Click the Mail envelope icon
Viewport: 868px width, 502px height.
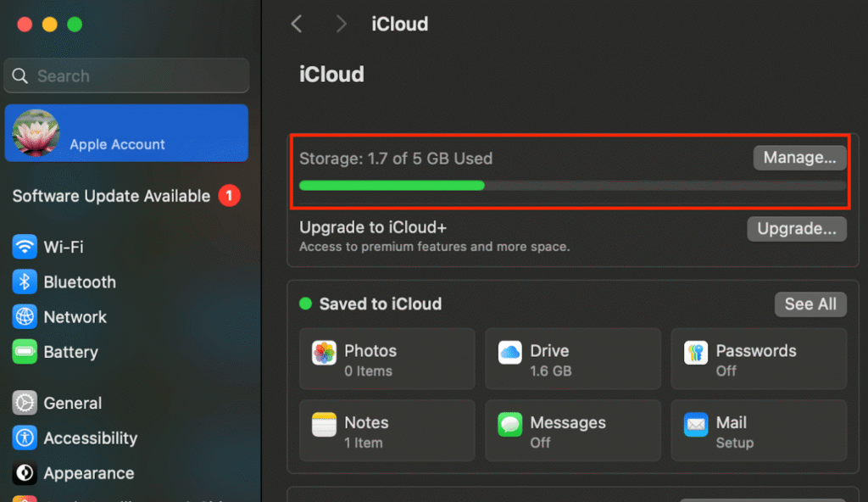click(x=696, y=425)
